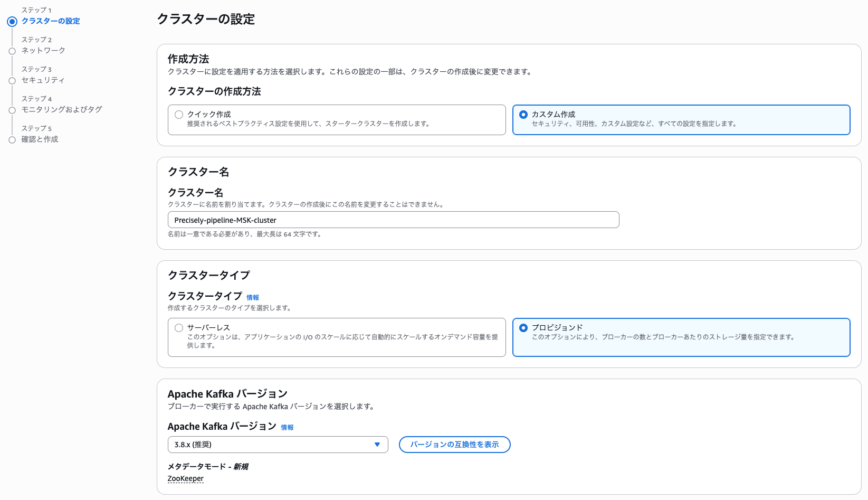The height and width of the screenshot is (500, 868).
Task: Click the active step 1 circle indicator
Action: [12, 22]
